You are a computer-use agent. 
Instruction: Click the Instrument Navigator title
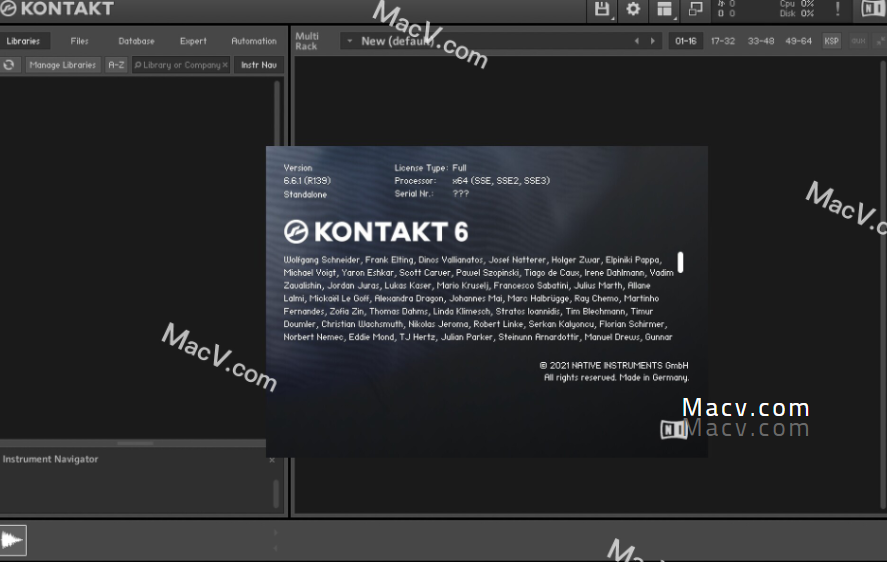(x=50, y=459)
